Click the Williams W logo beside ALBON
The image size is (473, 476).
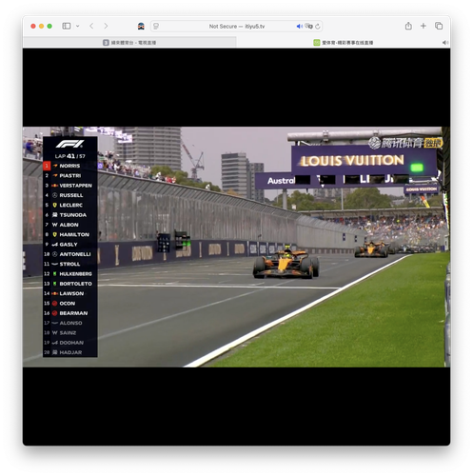(x=55, y=225)
